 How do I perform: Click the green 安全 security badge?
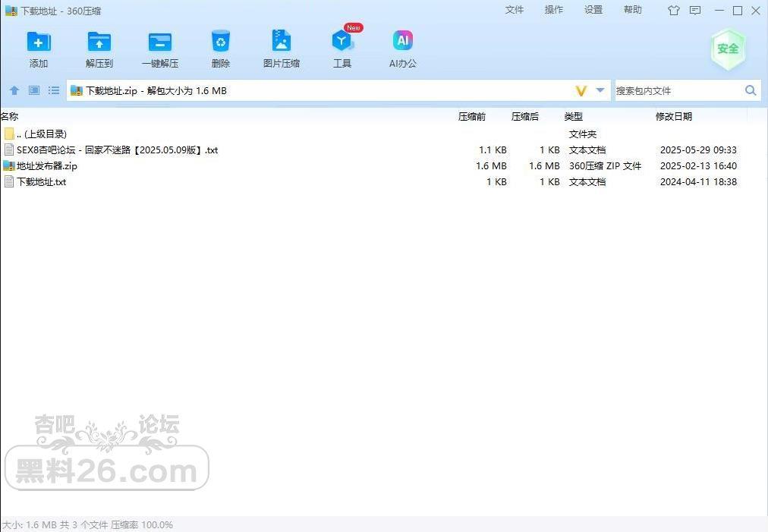[x=727, y=49]
